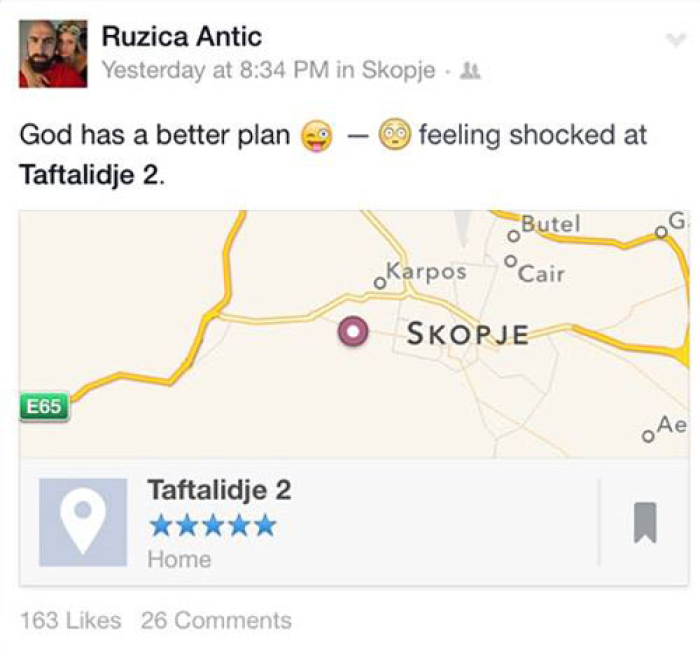Select the Cair marker on the map
The height and width of the screenshot is (651, 700).
click(x=511, y=262)
